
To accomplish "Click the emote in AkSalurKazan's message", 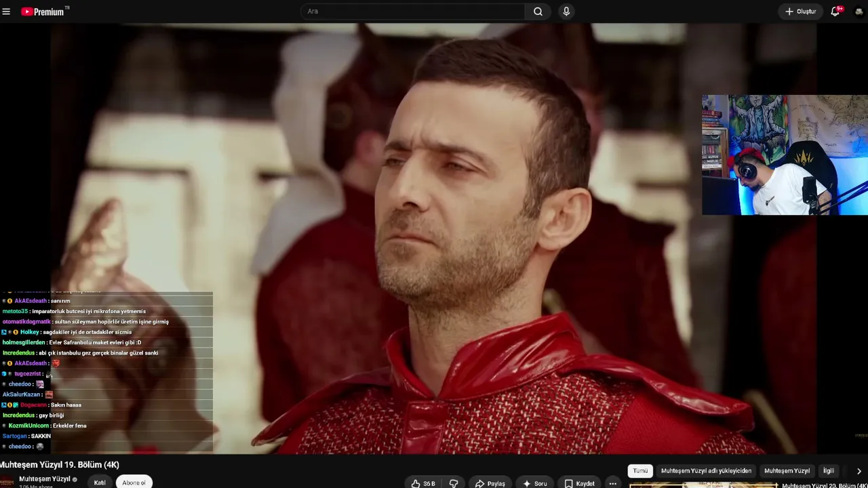I will click(49, 394).
